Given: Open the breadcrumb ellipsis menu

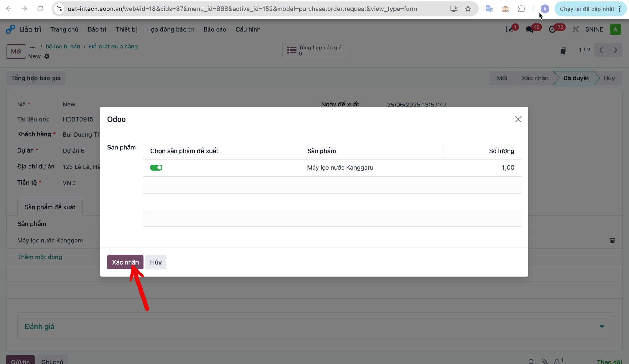Looking at the screenshot, I should [33, 47].
